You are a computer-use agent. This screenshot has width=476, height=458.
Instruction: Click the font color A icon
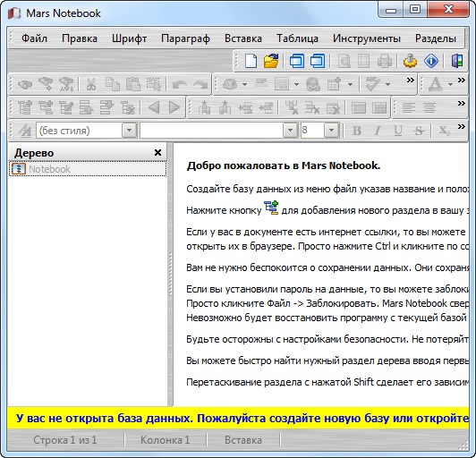(436, 84)
